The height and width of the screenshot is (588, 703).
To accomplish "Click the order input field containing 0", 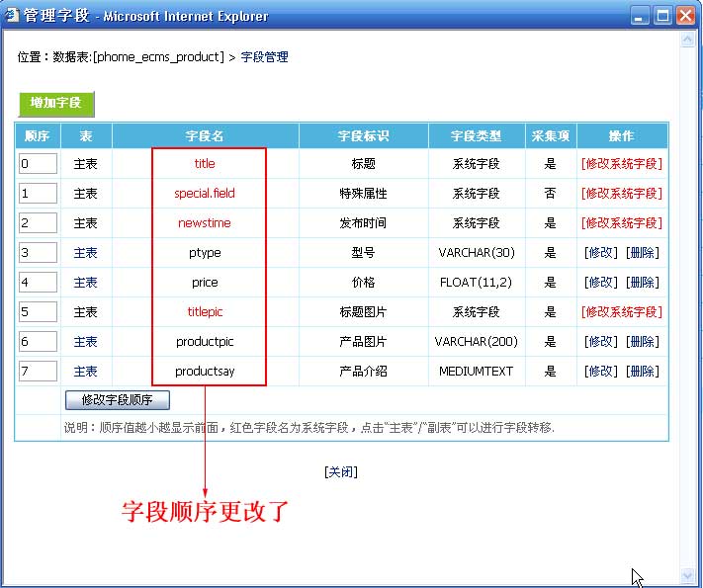I will 38,164.
